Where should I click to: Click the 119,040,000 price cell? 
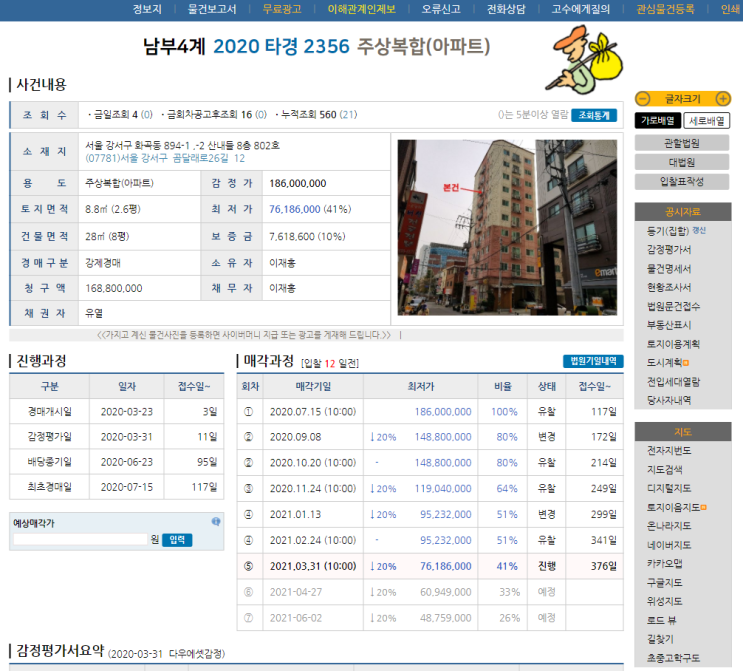click(443, 489)
